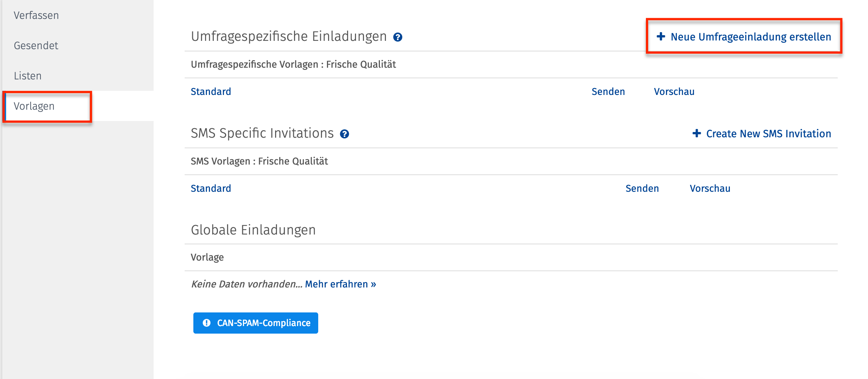Open the Verfassen menu item
868x379 pixels.
pos(36,16)
